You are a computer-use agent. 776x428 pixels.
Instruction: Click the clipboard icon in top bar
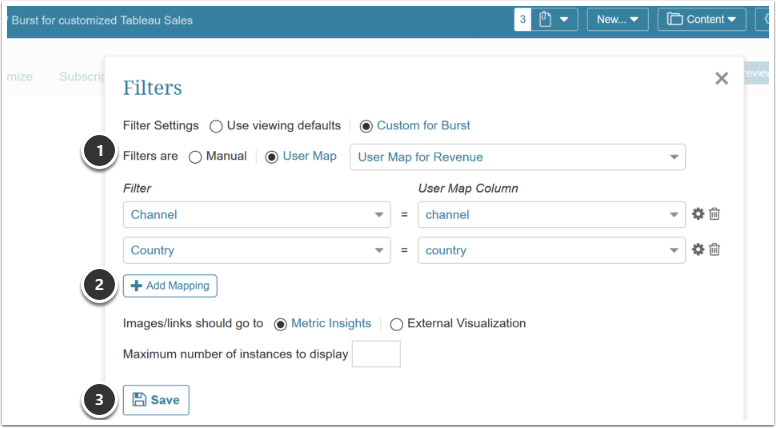pos(547,20)
